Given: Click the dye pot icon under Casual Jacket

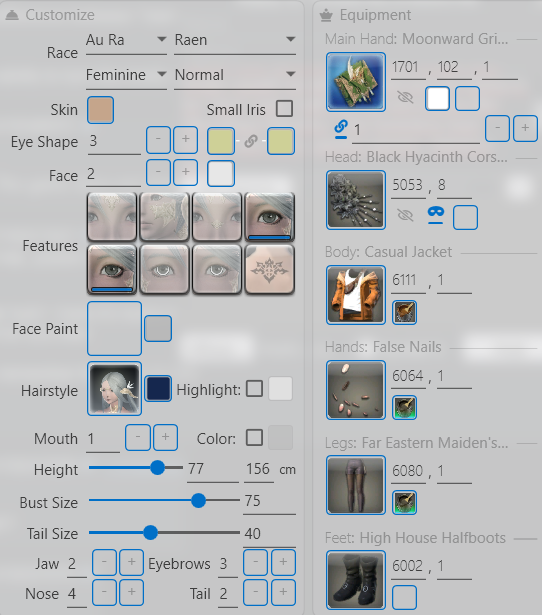Looking at the screenshot, I should tap(404, 313).
